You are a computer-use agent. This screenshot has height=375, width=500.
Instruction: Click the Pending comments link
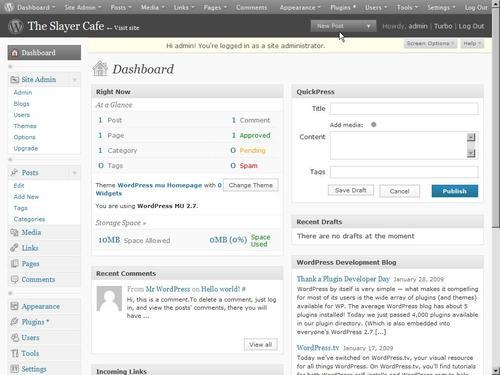252,150
